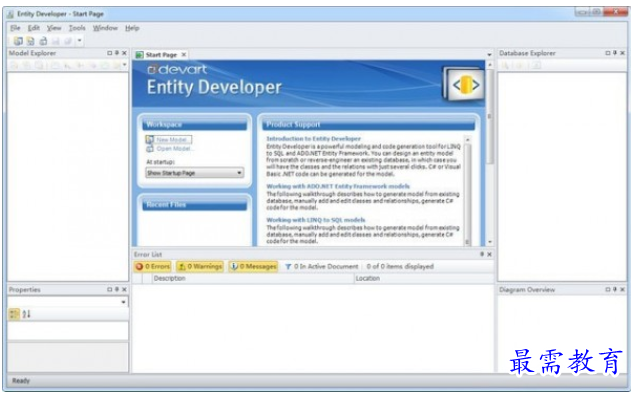Open the main toolbar overflow arrow
This screenshot has height=393, width=631.
80,41
